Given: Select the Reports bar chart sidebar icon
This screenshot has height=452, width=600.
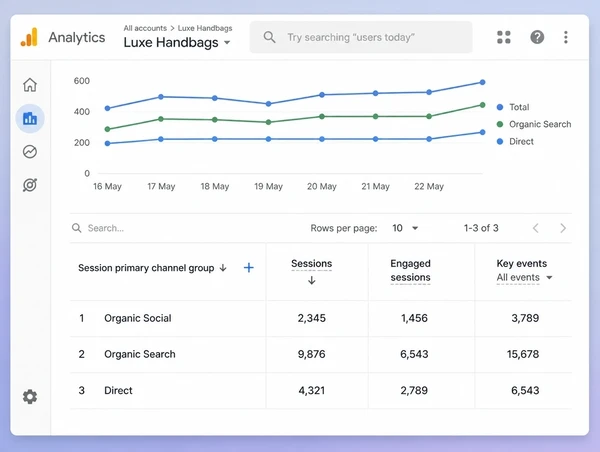Looking at the screenshot, I should [x=30, y=118].
